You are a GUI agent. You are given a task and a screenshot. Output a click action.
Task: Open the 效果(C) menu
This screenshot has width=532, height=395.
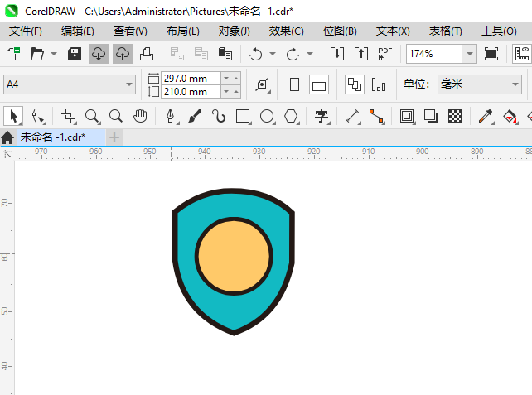coord(287,31)
